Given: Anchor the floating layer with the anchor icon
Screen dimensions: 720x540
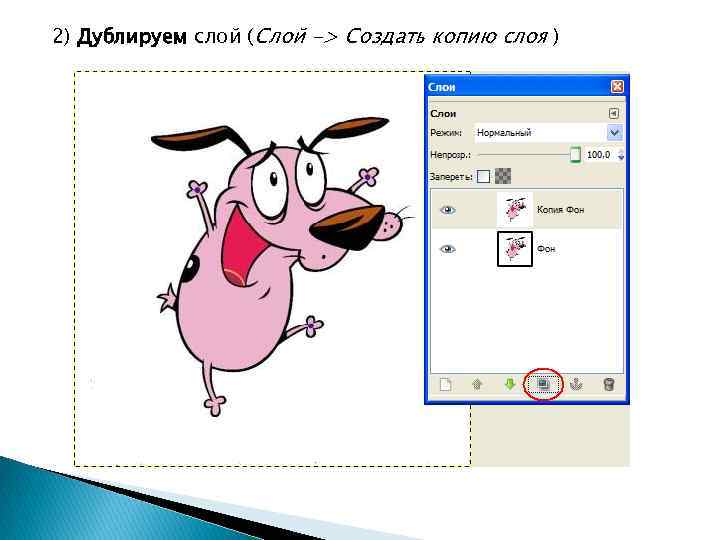Looking at the screenshot, I should 576,384.
